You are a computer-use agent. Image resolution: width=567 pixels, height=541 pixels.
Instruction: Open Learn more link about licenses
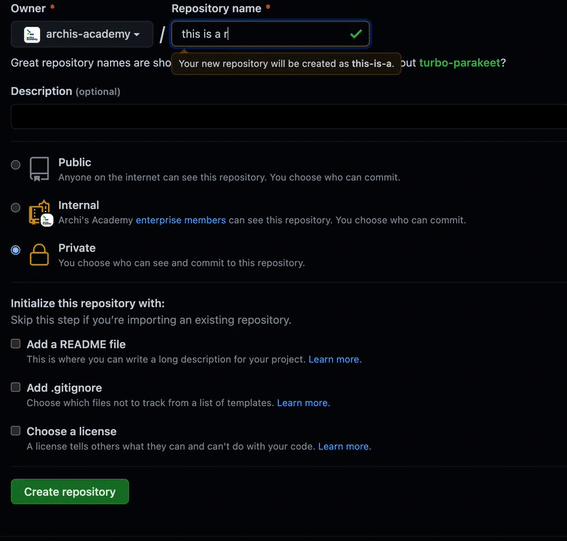click(x=345, y=446)
